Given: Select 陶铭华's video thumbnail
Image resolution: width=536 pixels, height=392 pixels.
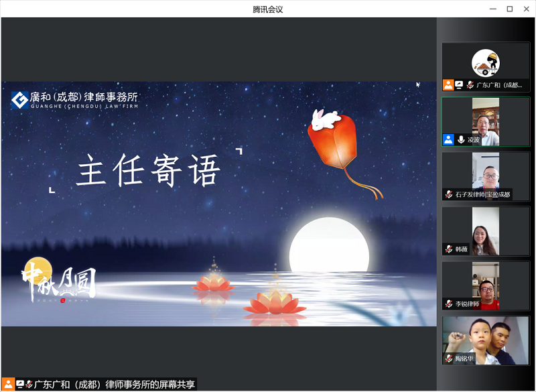Looking at the screenshot, I should 486,340.
